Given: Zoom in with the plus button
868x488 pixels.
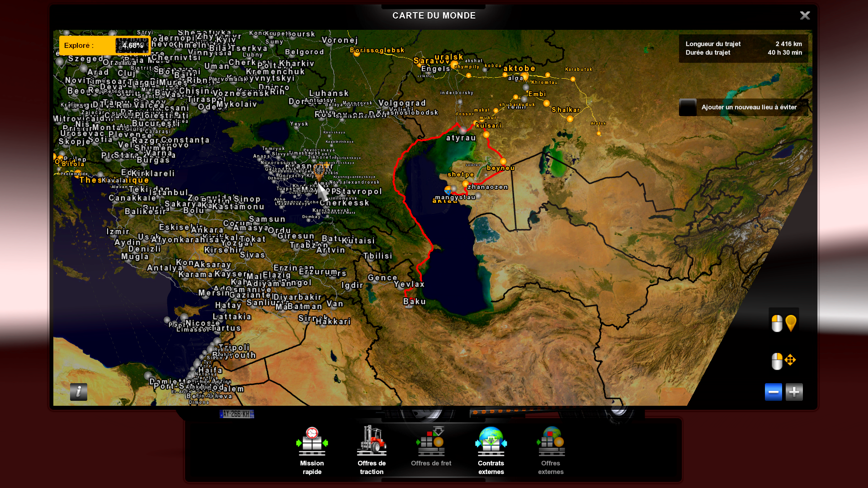Looking at the screenshot, I should 794,392.
